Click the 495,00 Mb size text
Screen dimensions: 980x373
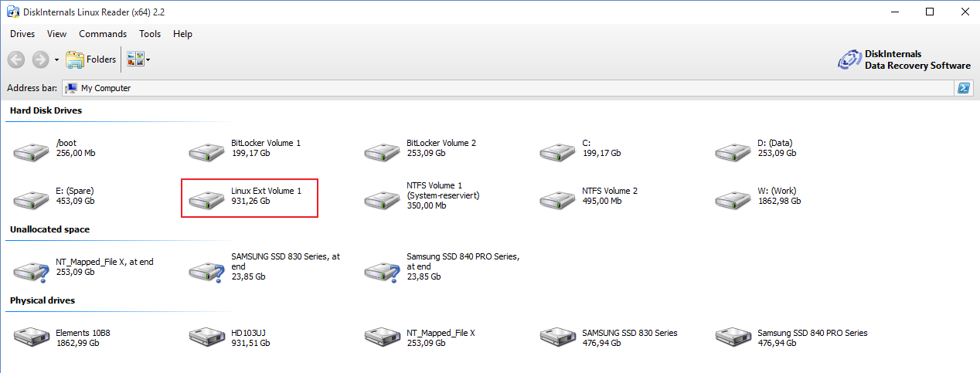click(602, 201)
